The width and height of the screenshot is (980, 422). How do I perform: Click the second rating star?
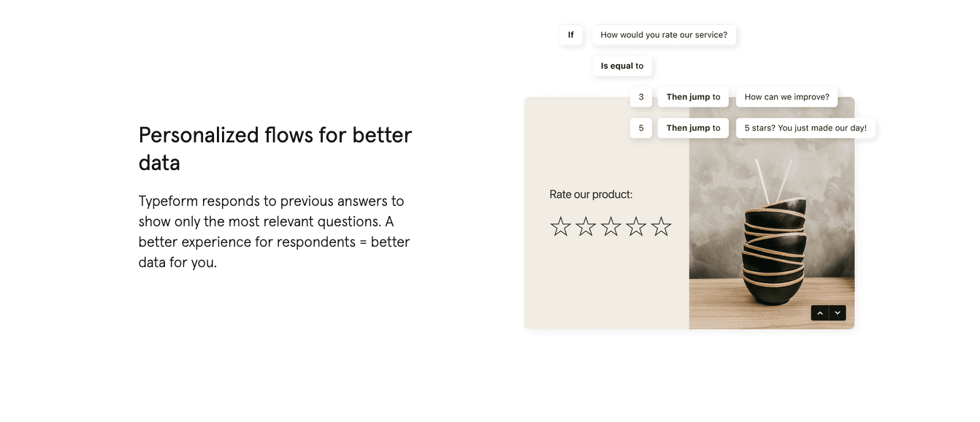(586, 226)
